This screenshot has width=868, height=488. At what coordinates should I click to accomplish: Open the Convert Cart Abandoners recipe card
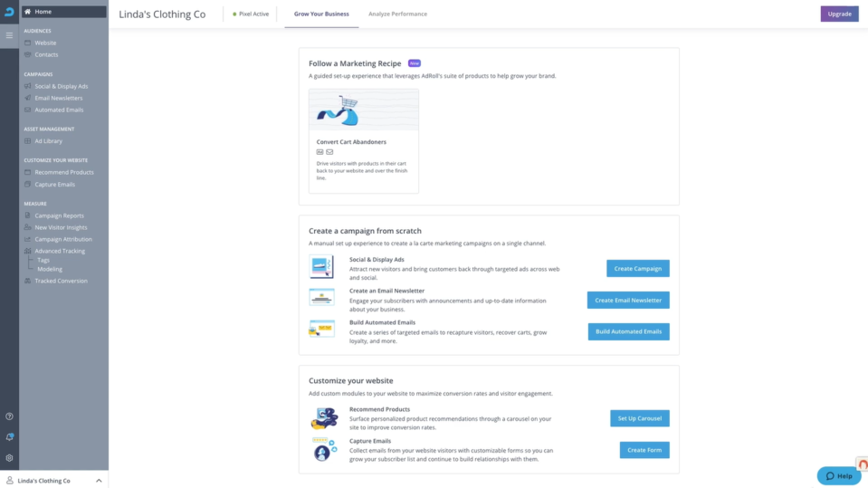364,140
